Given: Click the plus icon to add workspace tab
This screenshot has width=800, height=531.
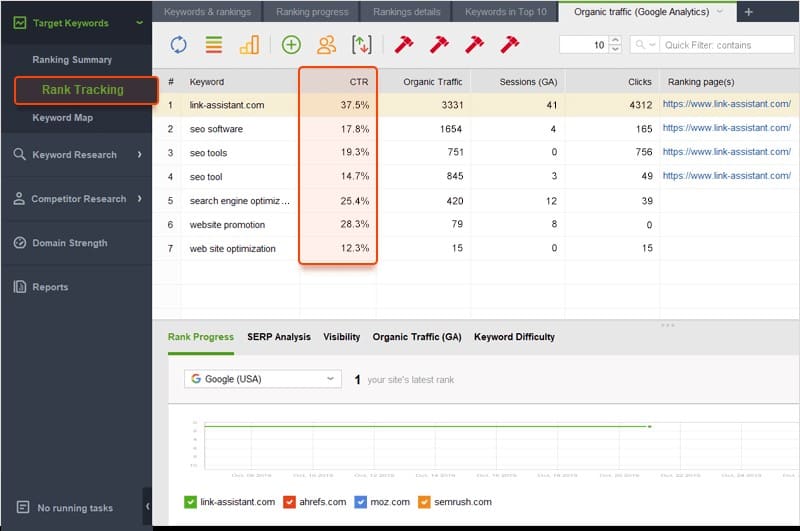Looking at the screenshot, I should pyautogui.click(x=748, y=12).
